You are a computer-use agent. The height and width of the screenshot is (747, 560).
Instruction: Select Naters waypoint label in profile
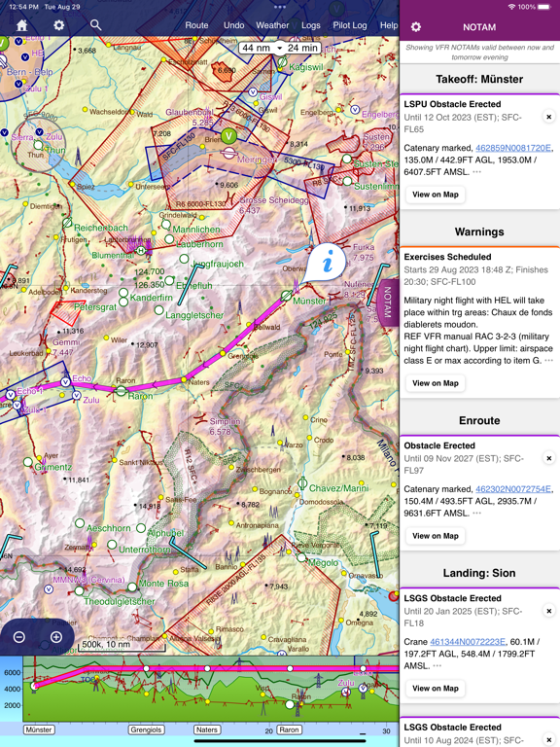click(207, 729)
